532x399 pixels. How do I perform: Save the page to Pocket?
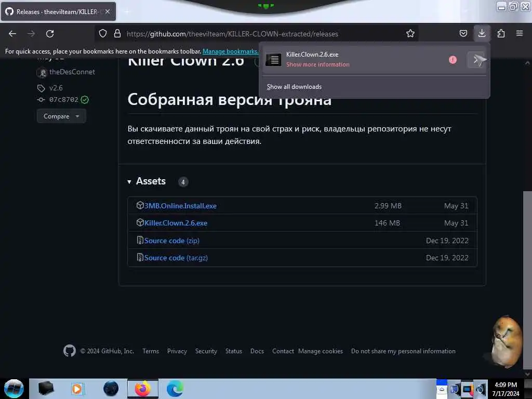pyautogui.click(x=463, y=33)
